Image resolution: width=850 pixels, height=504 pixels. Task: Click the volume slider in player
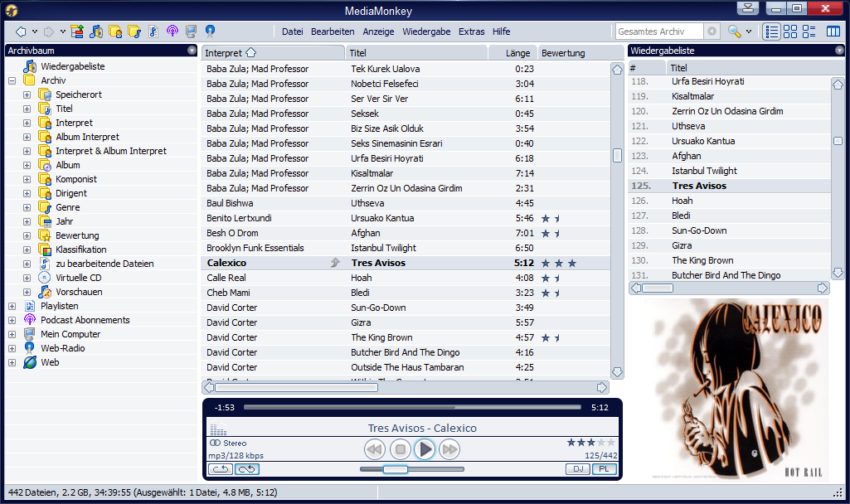click(x=395, y=469)
